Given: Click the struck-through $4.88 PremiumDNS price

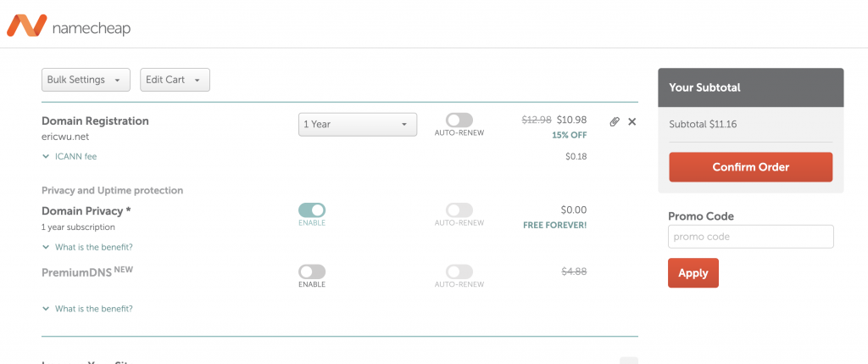Looking at the screenshot, I should coord(574,272).
